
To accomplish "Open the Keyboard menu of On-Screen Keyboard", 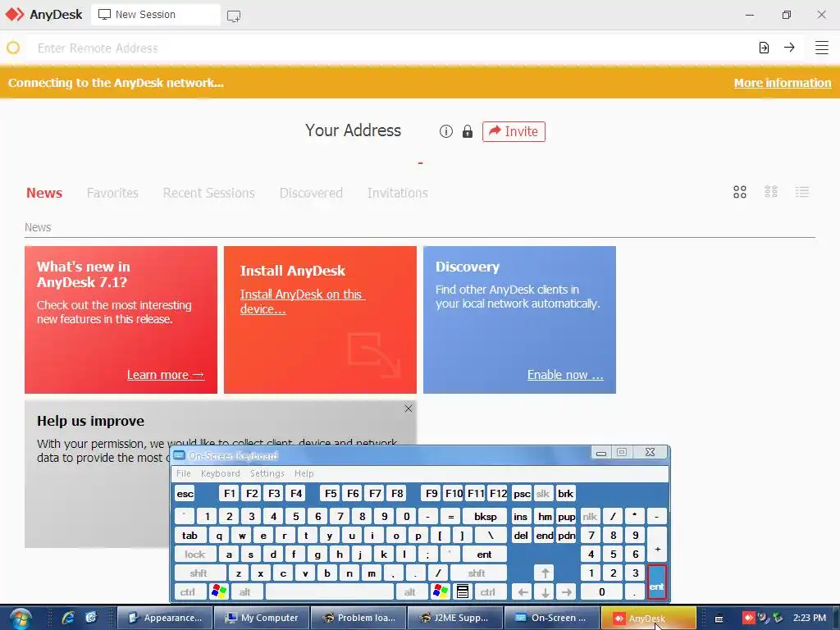I will pos(220,473).
